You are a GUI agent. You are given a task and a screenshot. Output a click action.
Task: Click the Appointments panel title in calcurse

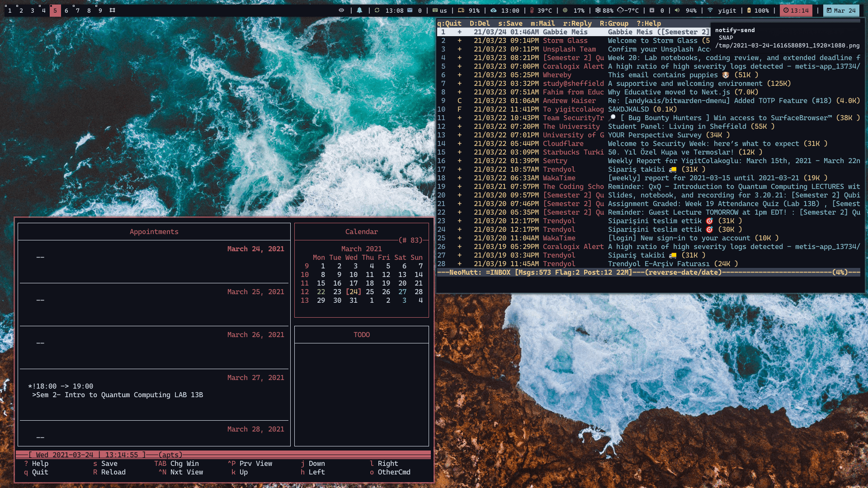click(x=154, y=232)
